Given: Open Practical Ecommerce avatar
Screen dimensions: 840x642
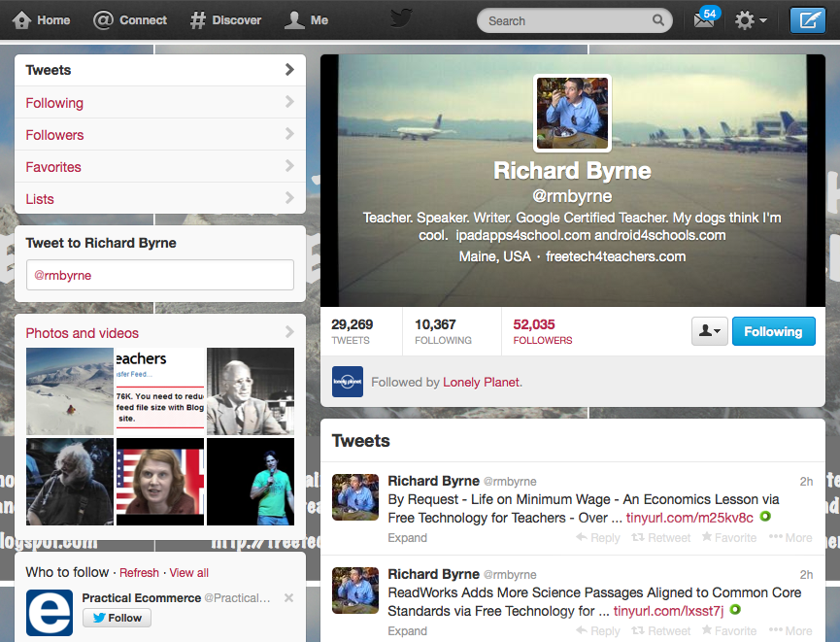Looking at the screenshot, I should (50, 613).
